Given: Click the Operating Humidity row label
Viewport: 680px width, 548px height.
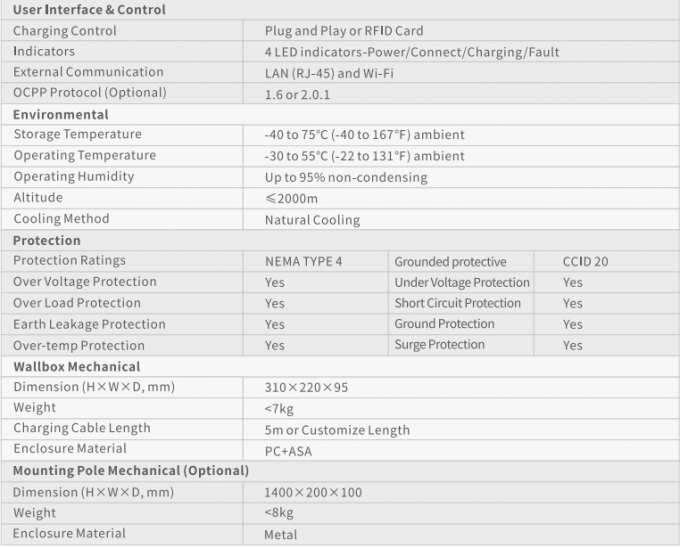Looking at the screenshot, I should pos(74,176).
